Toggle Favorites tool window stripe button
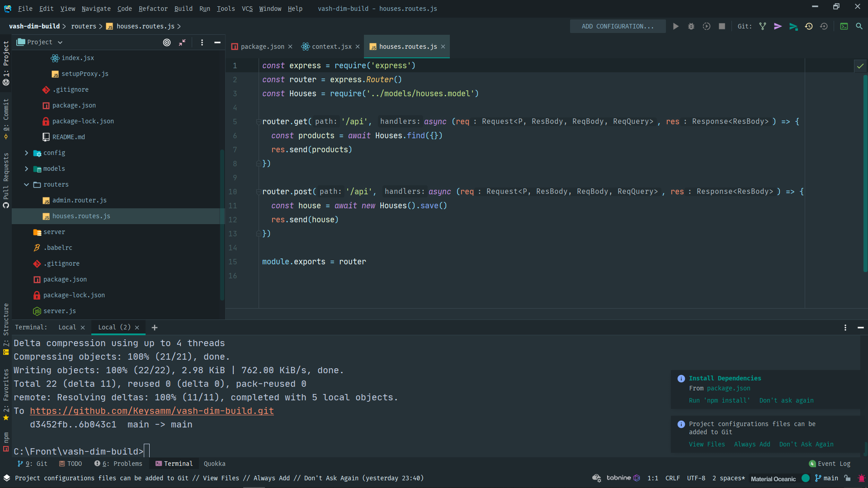This screenshot has width=868, height=488. pyautogui.click(x=6, y=393)
